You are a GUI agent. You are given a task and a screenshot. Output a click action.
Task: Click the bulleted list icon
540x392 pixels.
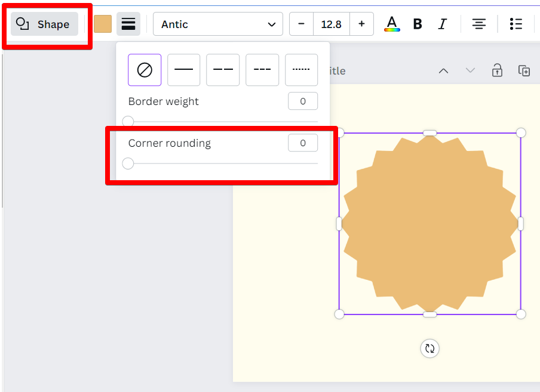[516, 24]
